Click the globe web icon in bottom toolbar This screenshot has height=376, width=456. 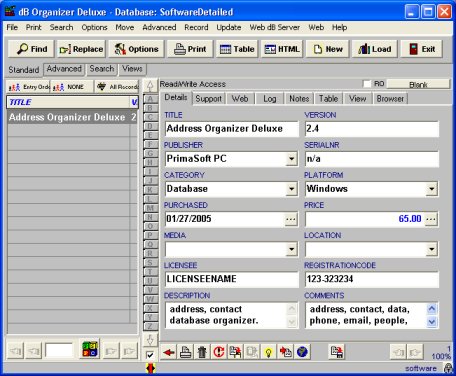click(x=302, y=352)
